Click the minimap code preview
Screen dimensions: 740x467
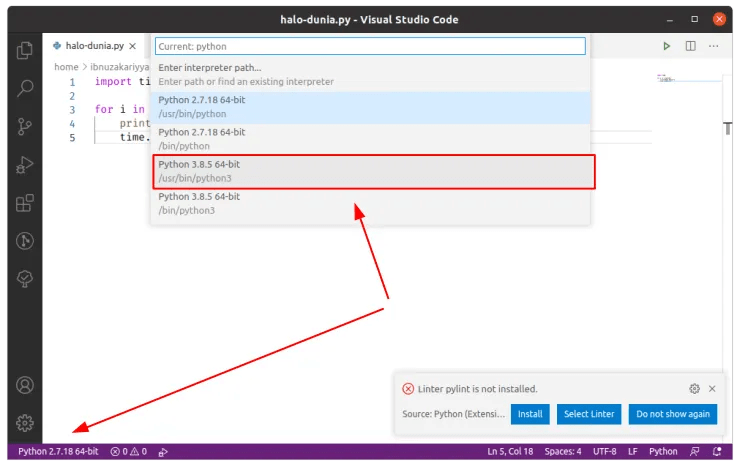666,78
